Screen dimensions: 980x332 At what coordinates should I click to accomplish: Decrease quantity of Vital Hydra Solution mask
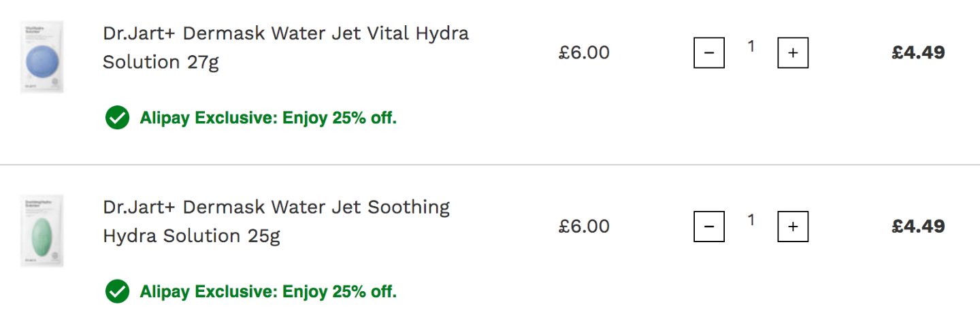point(709,53)
